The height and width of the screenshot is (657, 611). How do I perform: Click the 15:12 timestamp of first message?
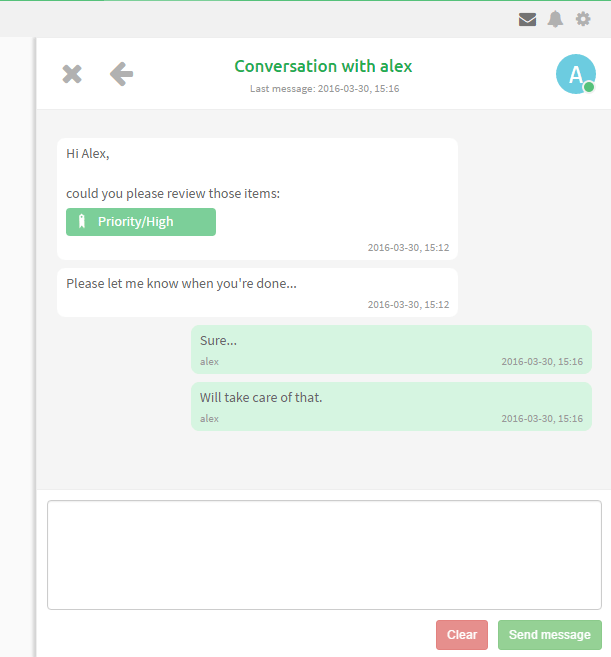408,247
